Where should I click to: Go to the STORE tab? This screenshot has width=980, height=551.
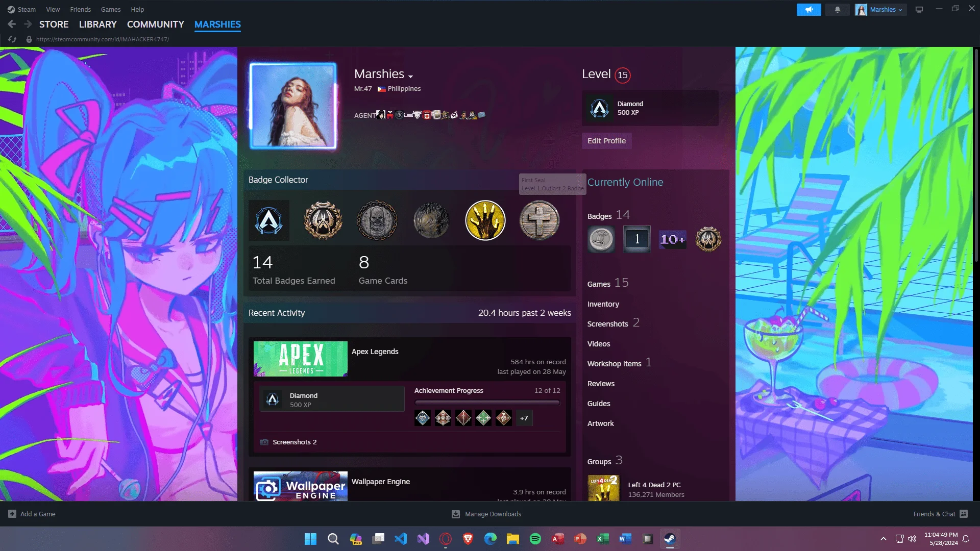(54, 24)
